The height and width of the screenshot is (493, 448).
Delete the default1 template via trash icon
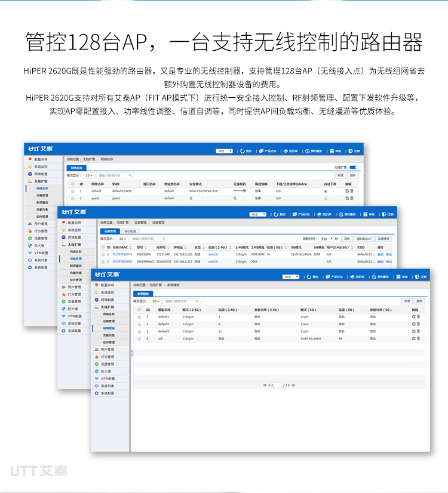pos(418,316)
